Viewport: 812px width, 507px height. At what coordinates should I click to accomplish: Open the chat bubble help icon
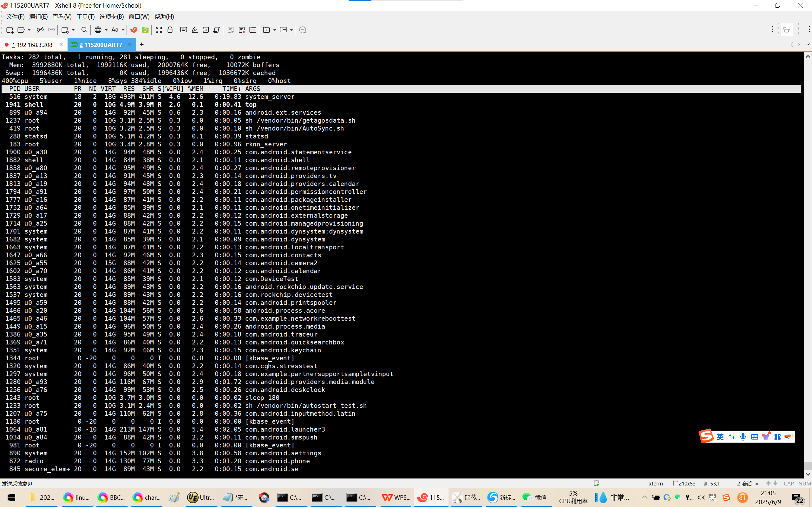coord(302,30)
